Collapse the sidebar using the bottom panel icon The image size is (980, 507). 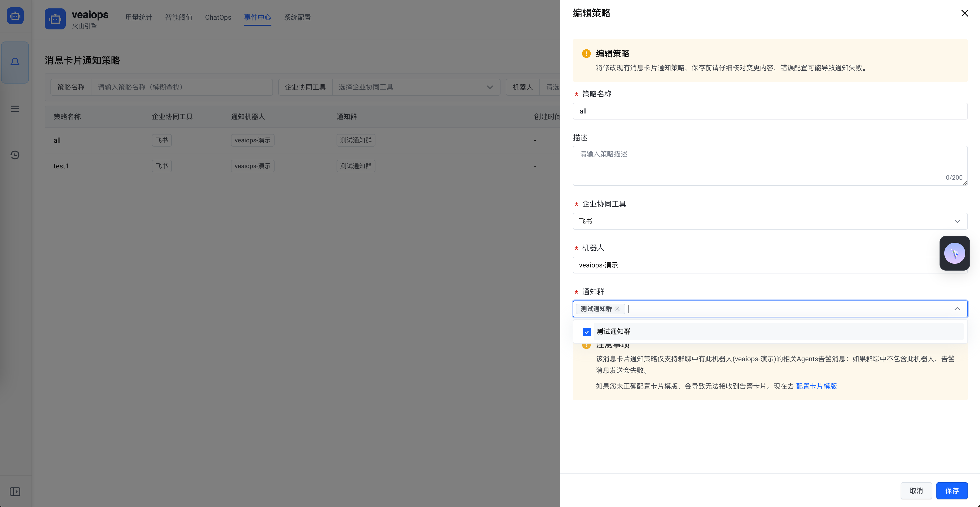tap(15, 492)
